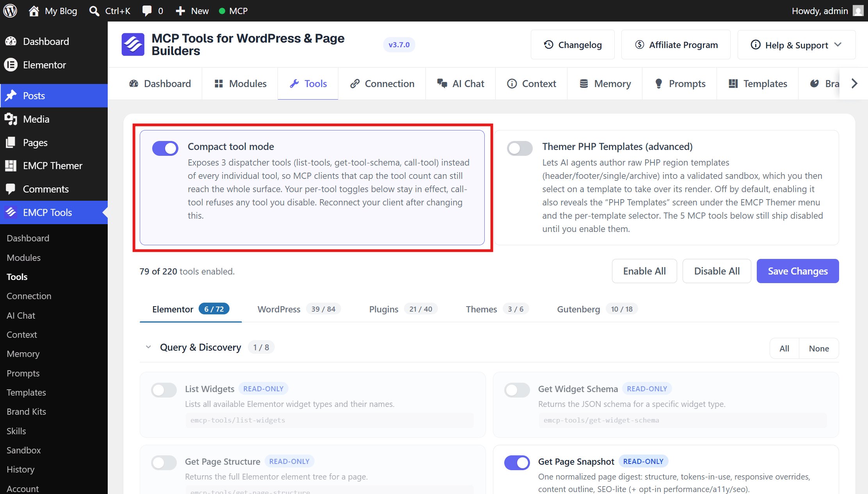Click the '79 of 220 tools enabled' text
The height and width of the screenshot is (494, 868).
(187, 271)
